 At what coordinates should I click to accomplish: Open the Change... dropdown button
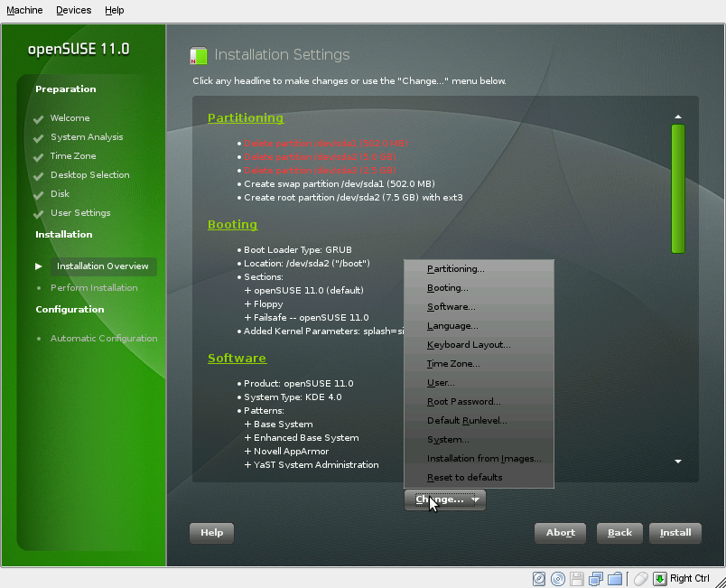click(x=444, y=499)
